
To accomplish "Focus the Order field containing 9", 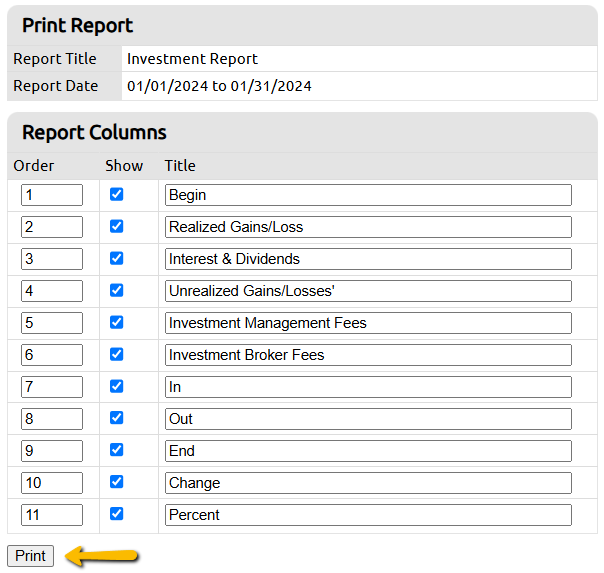I will [x=52, y=451].
